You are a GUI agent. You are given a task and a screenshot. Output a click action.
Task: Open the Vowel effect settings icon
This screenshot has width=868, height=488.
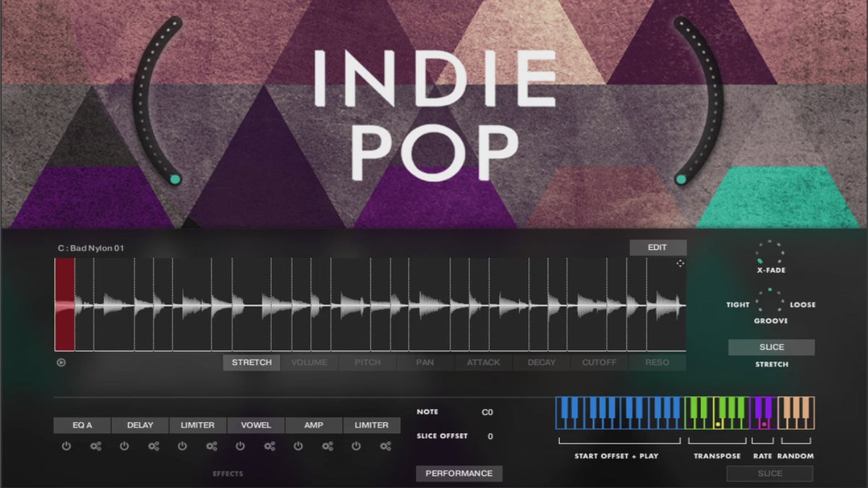pos(269,447)
